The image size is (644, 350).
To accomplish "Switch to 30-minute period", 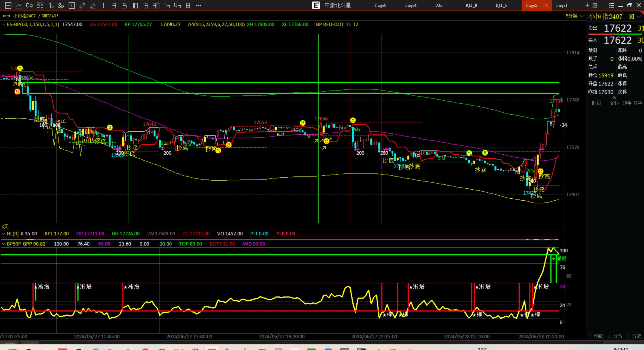I will [156, 5].
